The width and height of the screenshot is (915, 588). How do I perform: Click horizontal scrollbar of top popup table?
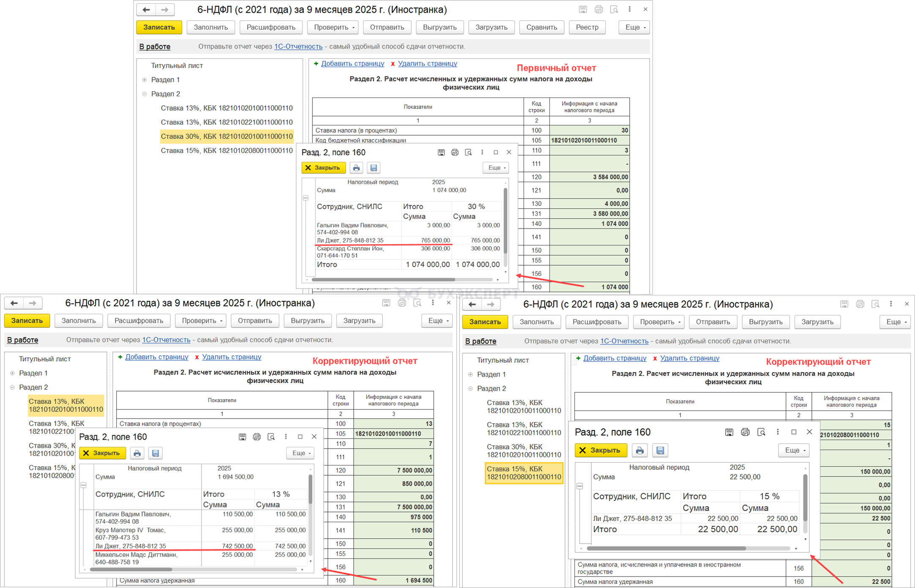coord(383,280)
